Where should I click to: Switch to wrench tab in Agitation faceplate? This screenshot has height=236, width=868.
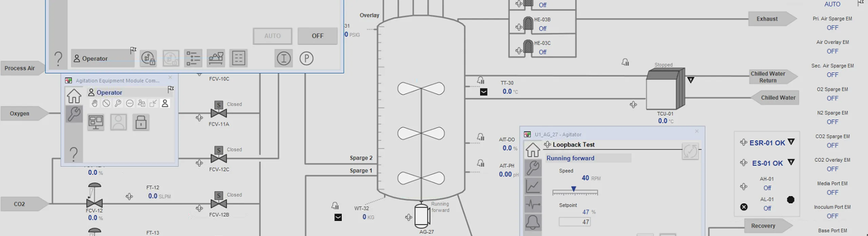(x=74, y=114)
